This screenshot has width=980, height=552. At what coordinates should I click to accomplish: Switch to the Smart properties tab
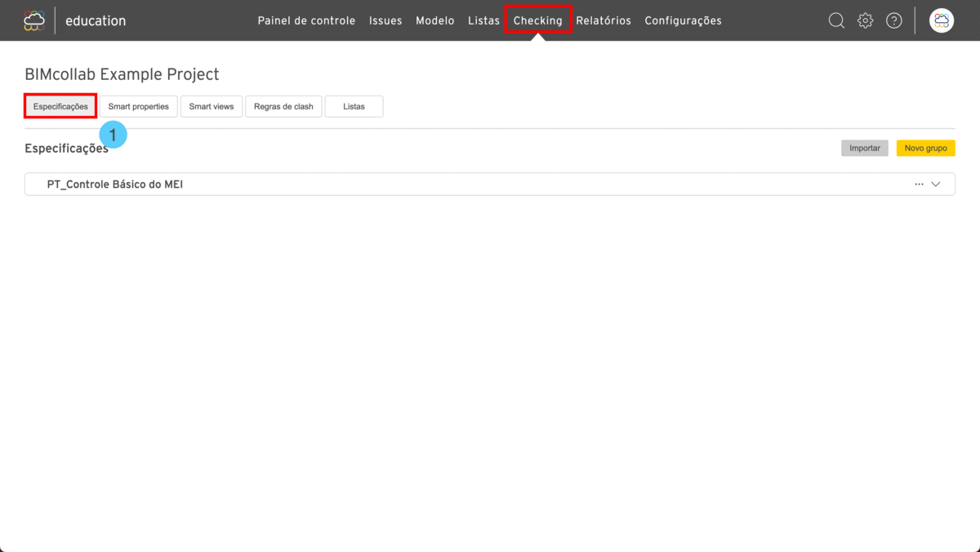[x=138, y=106]
